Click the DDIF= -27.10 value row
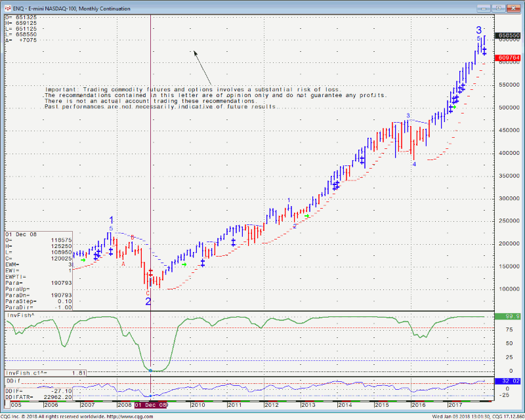 pos(39,391)
